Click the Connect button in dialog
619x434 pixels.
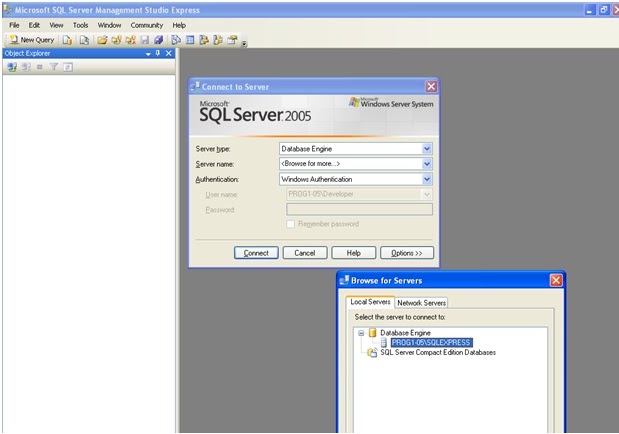[256, 253]
